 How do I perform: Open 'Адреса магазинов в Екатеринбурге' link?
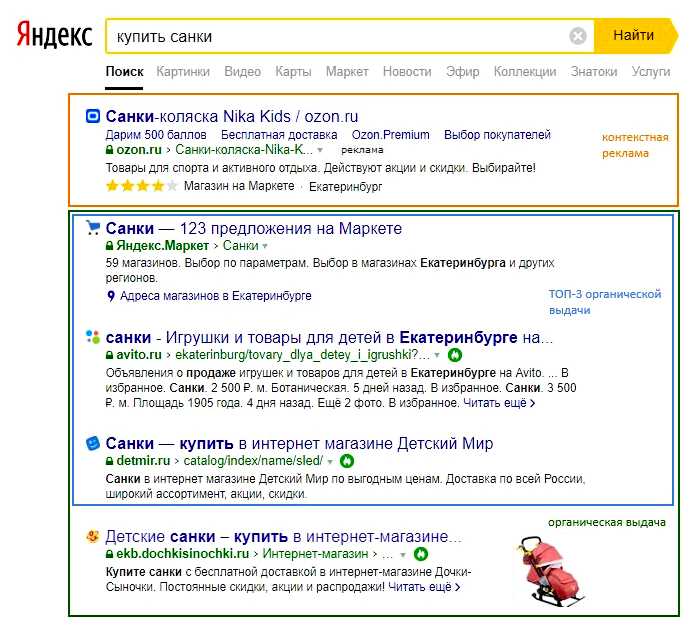(215, 296)
